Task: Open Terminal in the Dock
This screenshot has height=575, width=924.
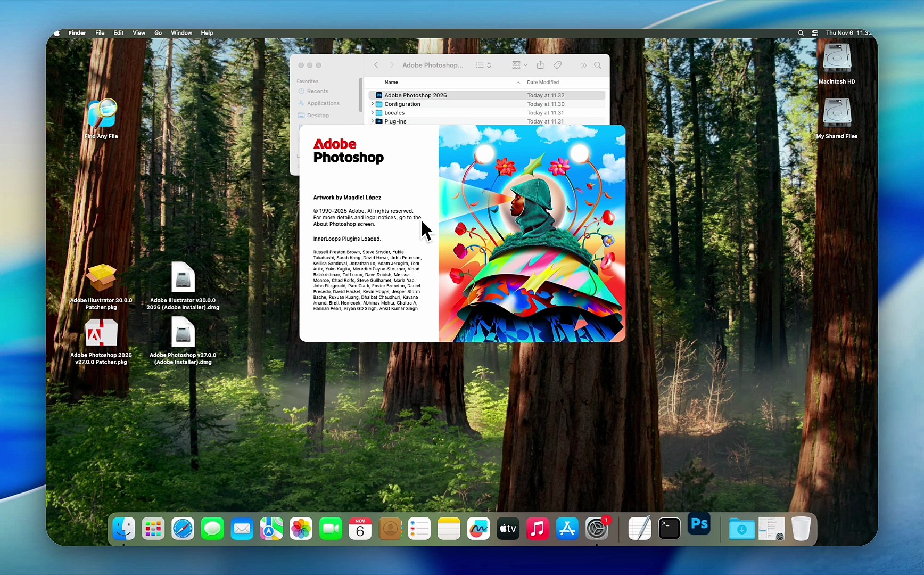Action: pyautogui.click(x=669, y=529)
